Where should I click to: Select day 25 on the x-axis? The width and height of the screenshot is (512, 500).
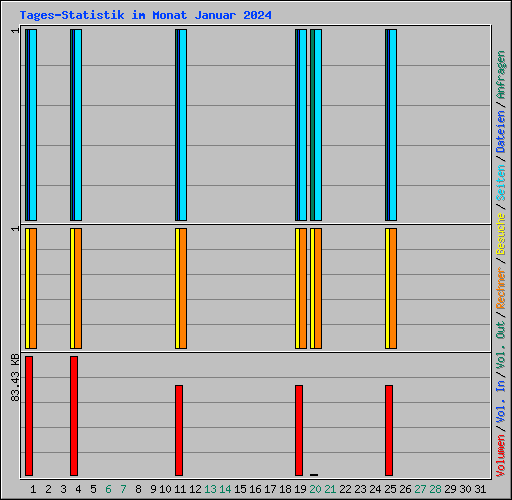pyautogui.click(x=390, y=489)
